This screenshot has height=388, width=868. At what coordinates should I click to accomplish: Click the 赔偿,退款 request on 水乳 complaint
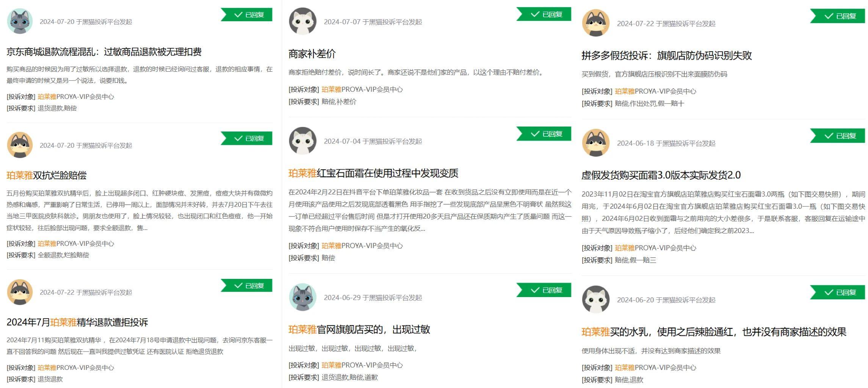pyautogui.click(x=629, y=380)
